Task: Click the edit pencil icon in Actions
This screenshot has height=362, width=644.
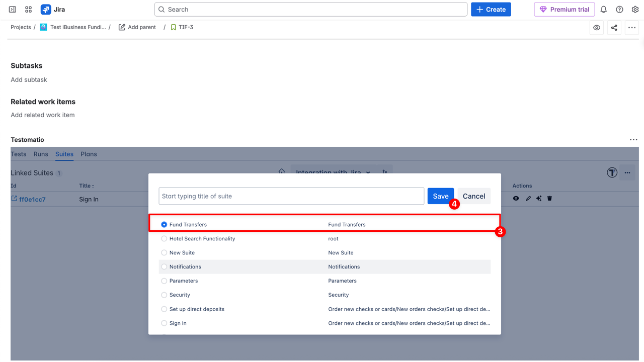Action: (x=528, y=199)
